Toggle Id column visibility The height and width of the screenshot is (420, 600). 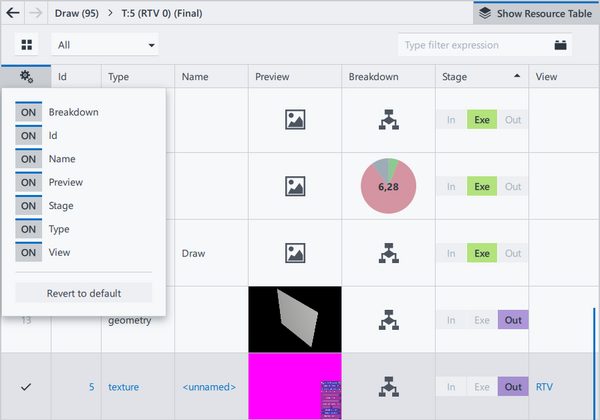(x=29, y=135)
